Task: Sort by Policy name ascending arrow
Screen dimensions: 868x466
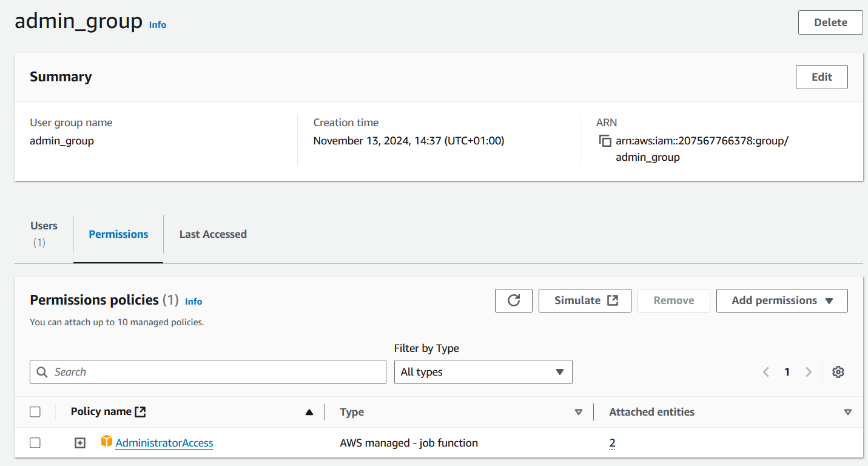Action: pyautogui.click(x=309, y=412)
